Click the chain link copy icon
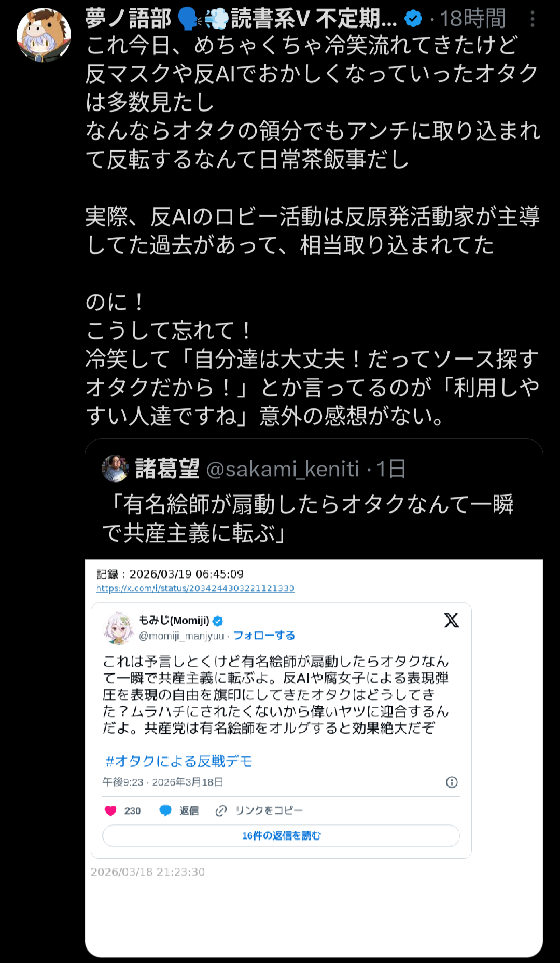This screenshot has height=963, width=560. coord(221,810)
